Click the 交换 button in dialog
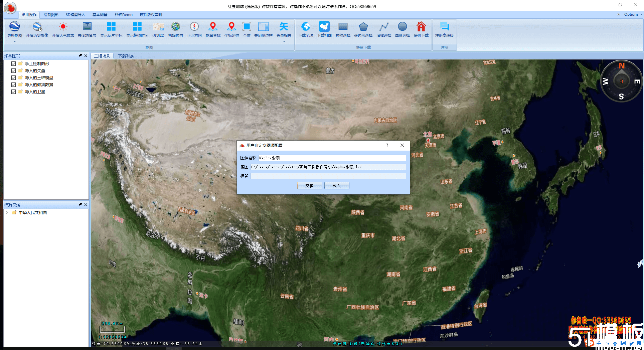The height and width of the screenshot is (350, 644). pos(310,186)
